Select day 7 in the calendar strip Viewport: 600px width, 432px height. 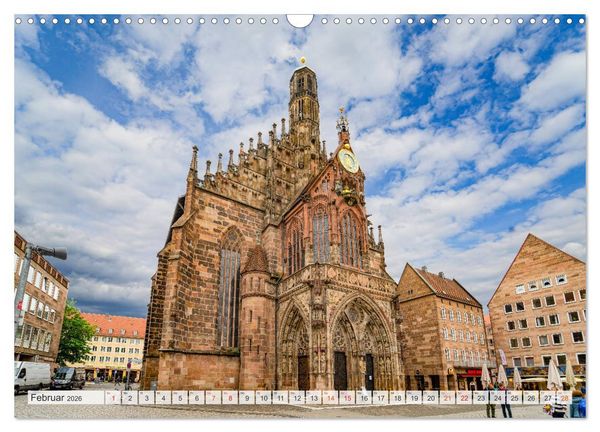click(213, 398)
